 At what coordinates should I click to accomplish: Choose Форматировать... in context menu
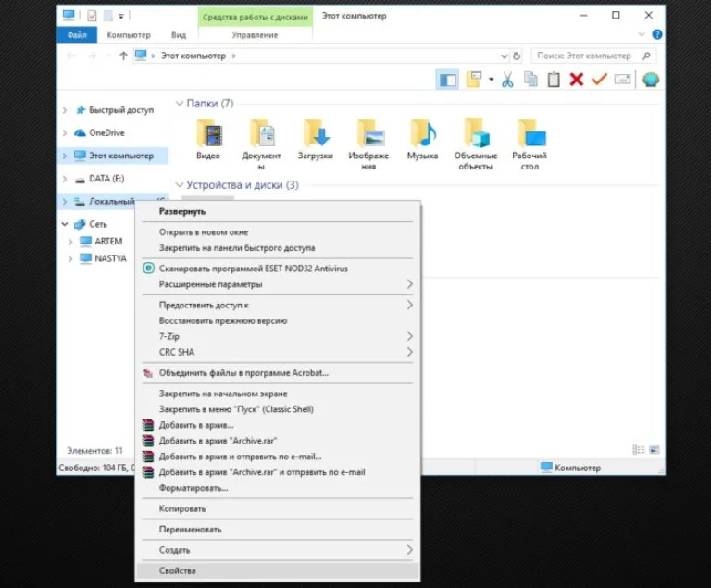coord(278,488)
